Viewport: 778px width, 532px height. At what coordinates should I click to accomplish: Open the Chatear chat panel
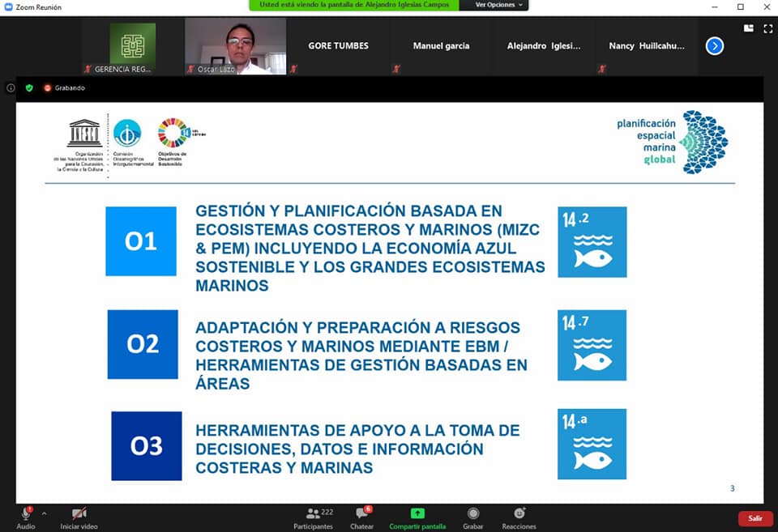(362, 517)
